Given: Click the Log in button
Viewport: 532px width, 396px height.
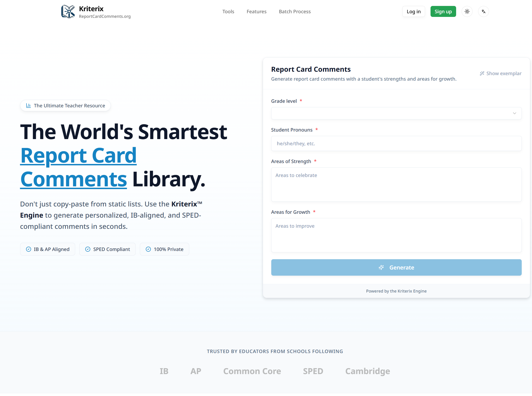Looking at the screenshot, I should click(x=414, y=11).
